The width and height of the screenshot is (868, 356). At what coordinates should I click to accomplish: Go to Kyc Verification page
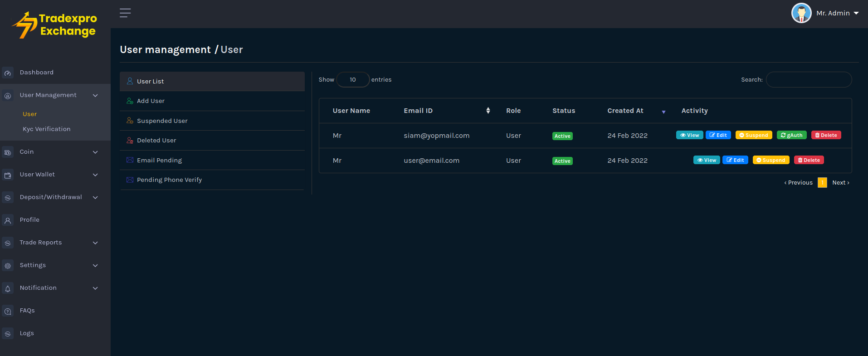pyautogui.click(x=47, y=129)
